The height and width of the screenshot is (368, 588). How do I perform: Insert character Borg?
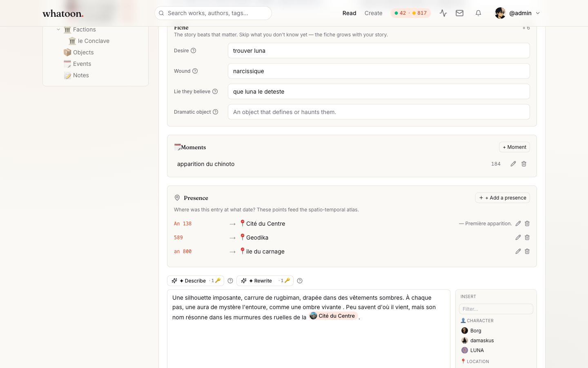pos(471,330)
